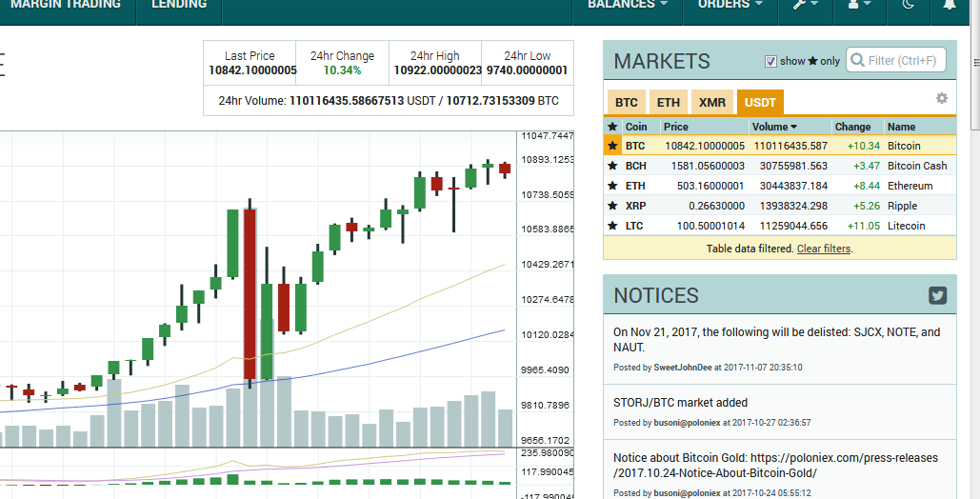
Task: Toggle the star for LTC market
Action: pyautogui.click(x=612, y=226)
